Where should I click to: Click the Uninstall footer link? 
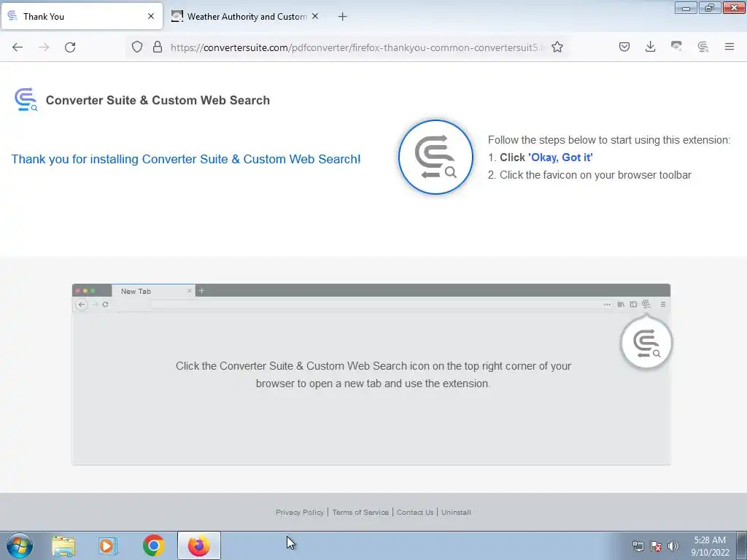(x=456, y=513)
